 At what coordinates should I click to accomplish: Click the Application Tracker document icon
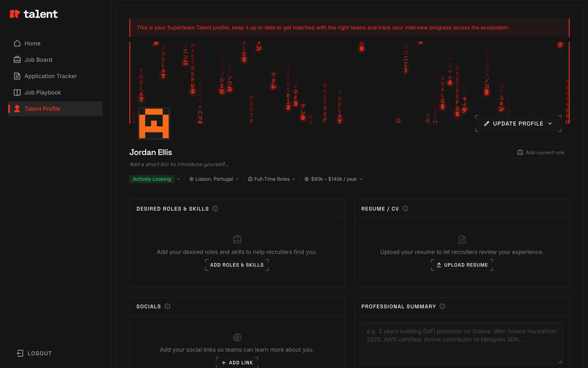click(17, 76)
